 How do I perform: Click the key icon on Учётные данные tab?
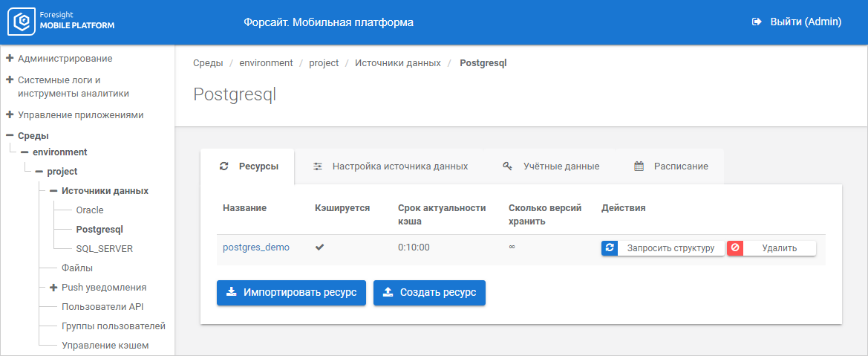pyautogui.click(x=508, y=166)
